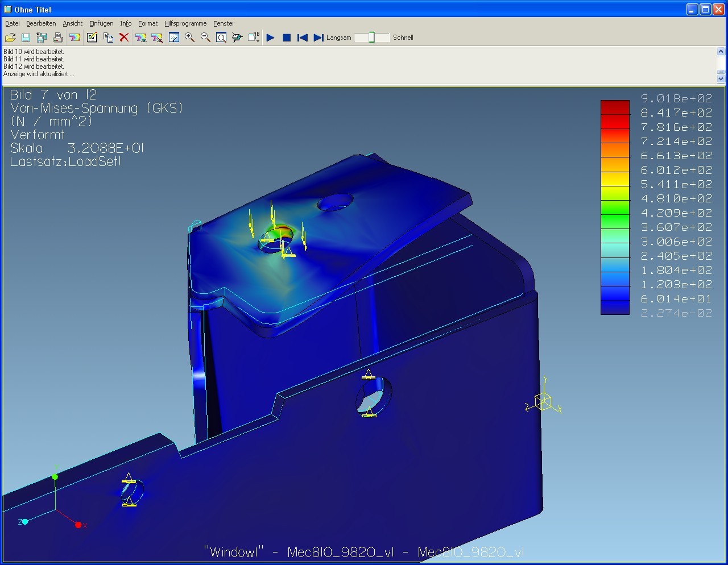The width and height of the screenshot is (728, 565).
Task: Zoom in with magnifier plus
Action: 190,38
